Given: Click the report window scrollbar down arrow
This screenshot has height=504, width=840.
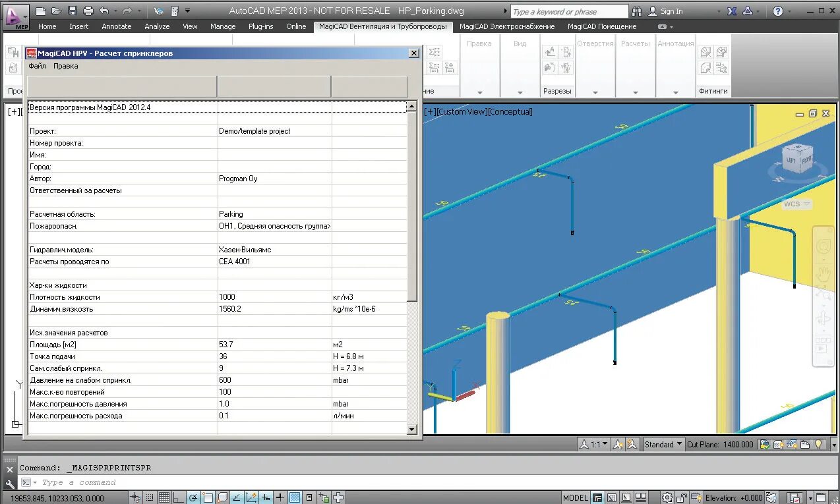Looking at the screenshot, I should (413, 430).
